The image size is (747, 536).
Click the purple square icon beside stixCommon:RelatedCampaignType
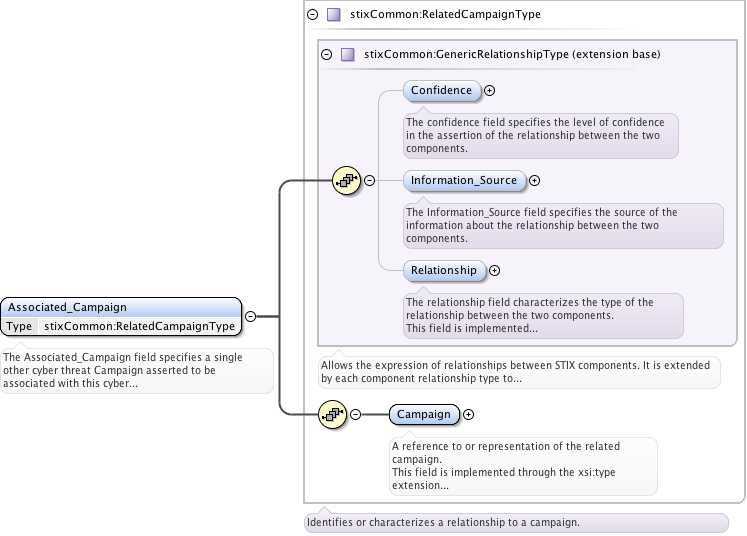[333, 15]
